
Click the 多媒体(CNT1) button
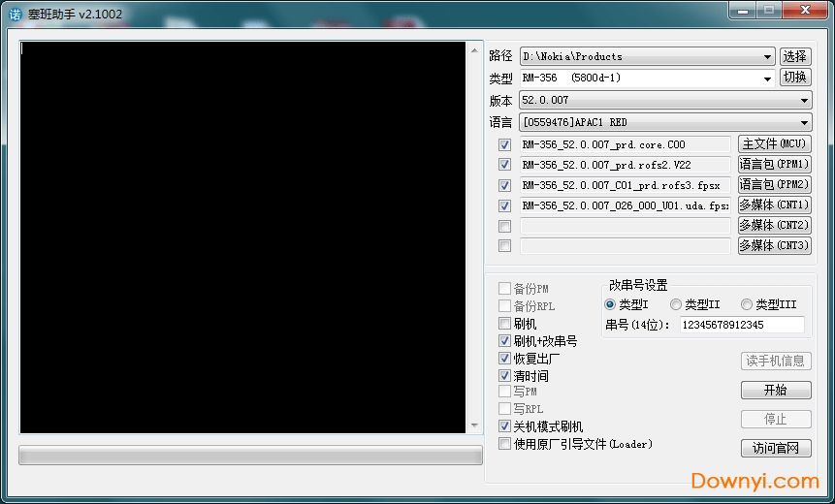tap(774, 205)
